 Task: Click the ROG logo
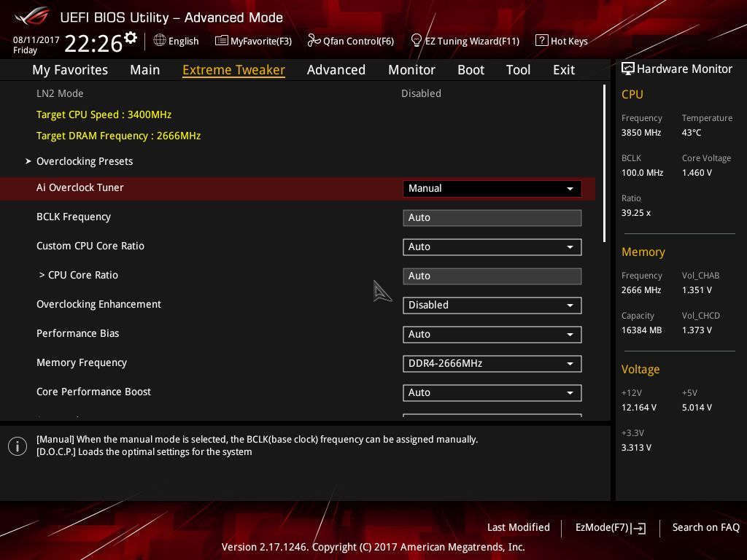coord(32,17)
